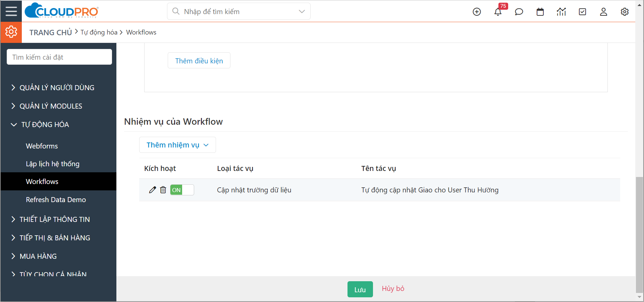The height and width of the screenshot is (302, 644).
Task: Click the Tên tác vụ column header
Action: tap(378, 168)
